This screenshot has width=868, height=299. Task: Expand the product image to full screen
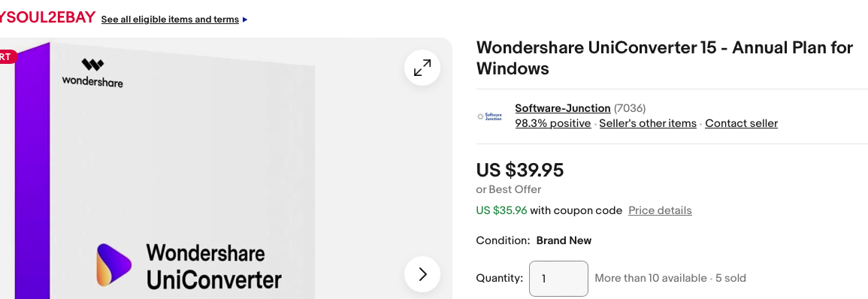[422, 68]
